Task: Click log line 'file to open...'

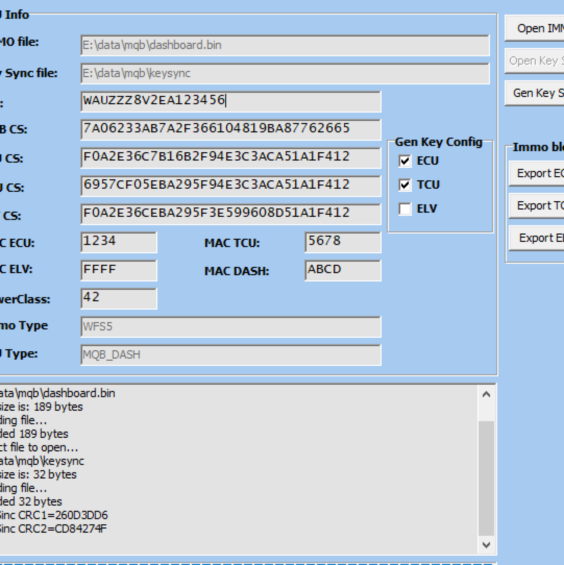Action: [39, 448]
